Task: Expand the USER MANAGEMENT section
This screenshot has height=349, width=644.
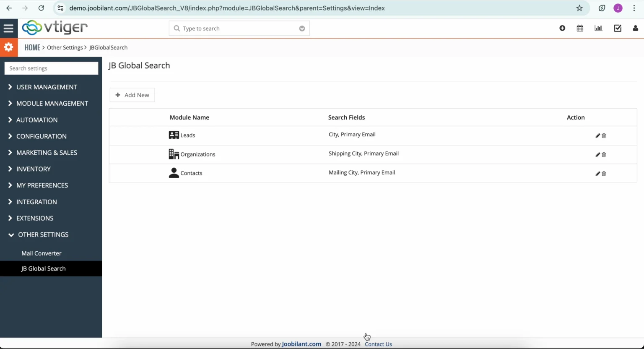Action: click(46, 87)
